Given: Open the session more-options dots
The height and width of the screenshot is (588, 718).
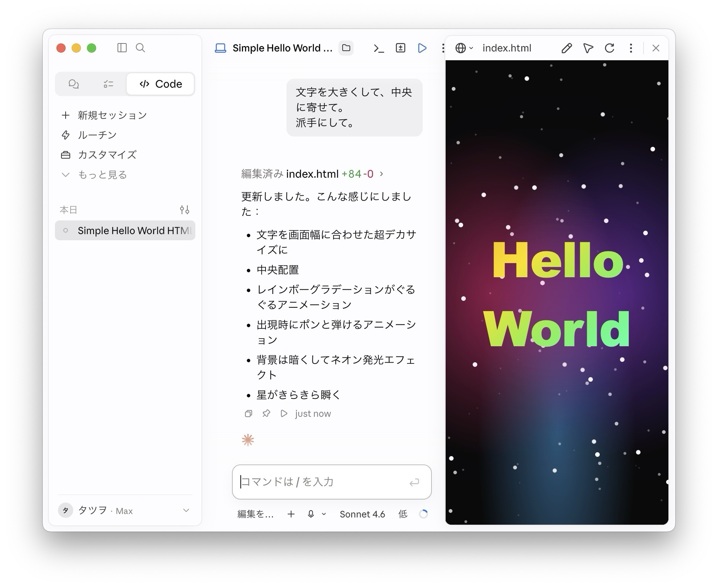Looking at the screenshot, I should pos(443,48).
